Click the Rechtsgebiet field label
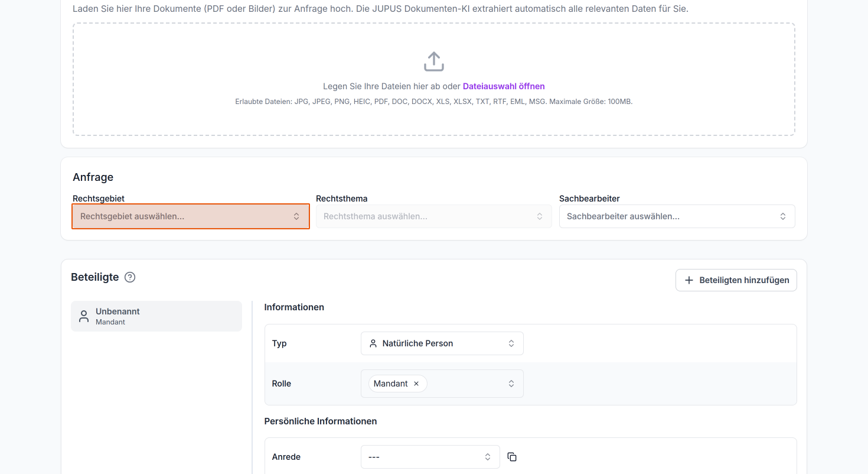Image resolution: width=868 pixels, height=474 pixels. click(99, 199)
